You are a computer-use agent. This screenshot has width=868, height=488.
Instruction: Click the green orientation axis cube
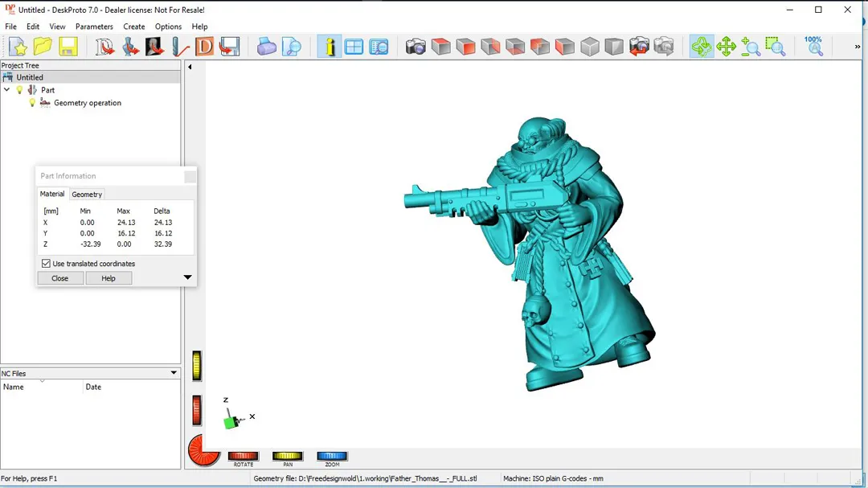coord(231,422)
